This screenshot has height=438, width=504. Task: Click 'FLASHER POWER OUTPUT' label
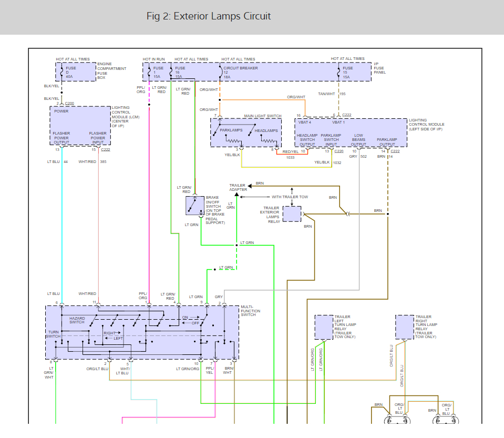click(x=61, y=138)
